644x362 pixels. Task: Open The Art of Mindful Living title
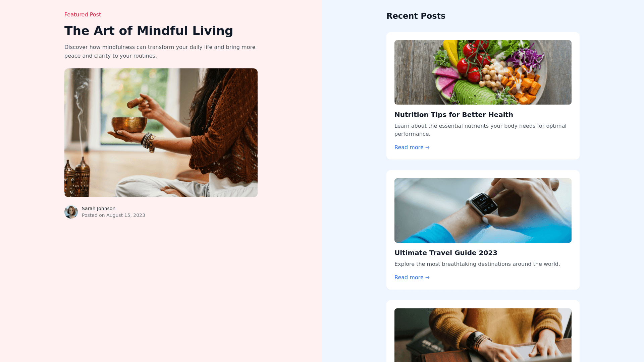pyautogui.click(x=149, y=31)
